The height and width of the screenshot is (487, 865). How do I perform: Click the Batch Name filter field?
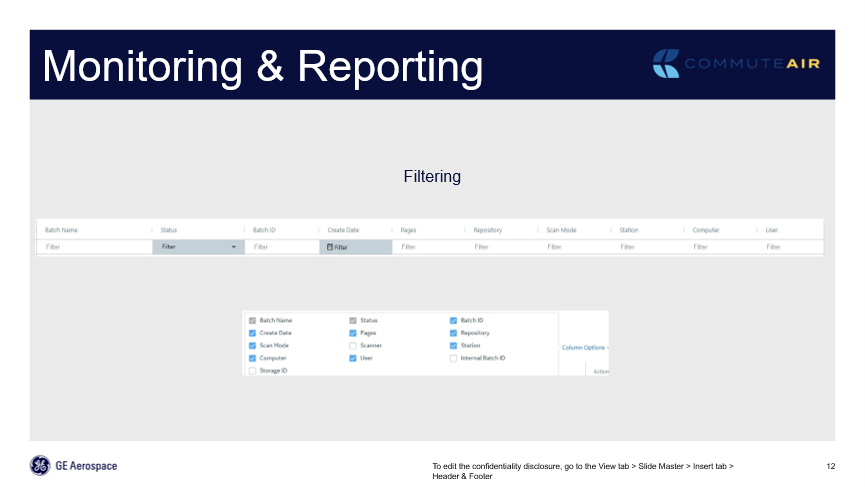click(x=92, y=247)
